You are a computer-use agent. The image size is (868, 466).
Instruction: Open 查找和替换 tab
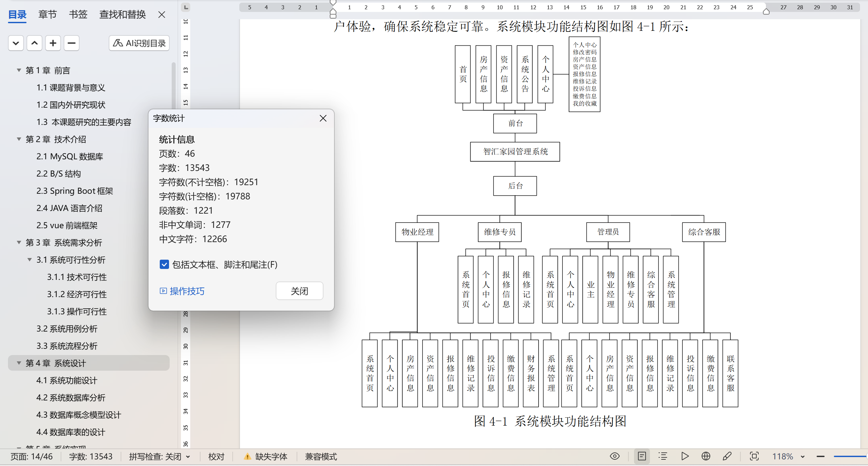[122, 15]
